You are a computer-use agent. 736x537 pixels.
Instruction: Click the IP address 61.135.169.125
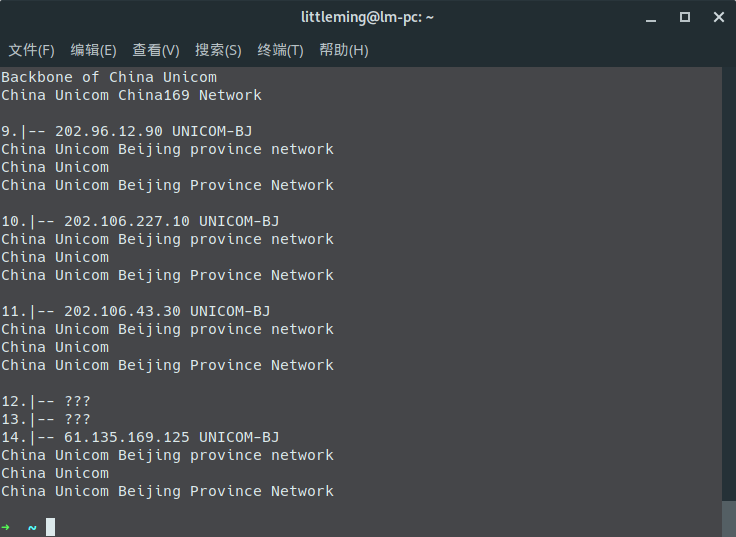[x=127, y=437]
